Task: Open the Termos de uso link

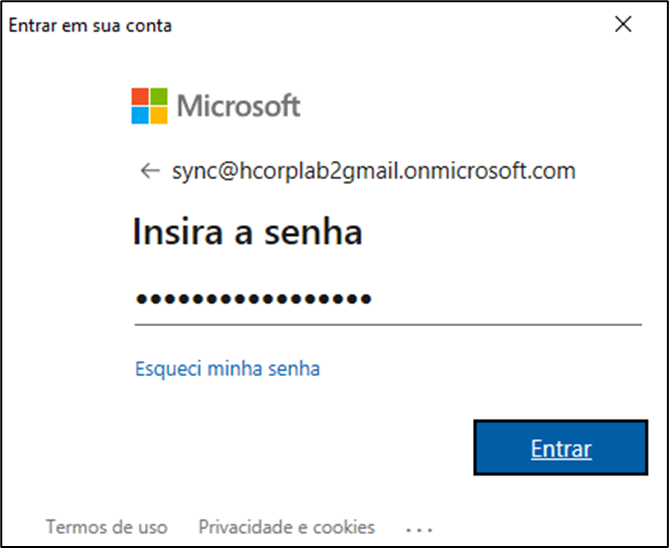Action: click(x=107, y=527)
